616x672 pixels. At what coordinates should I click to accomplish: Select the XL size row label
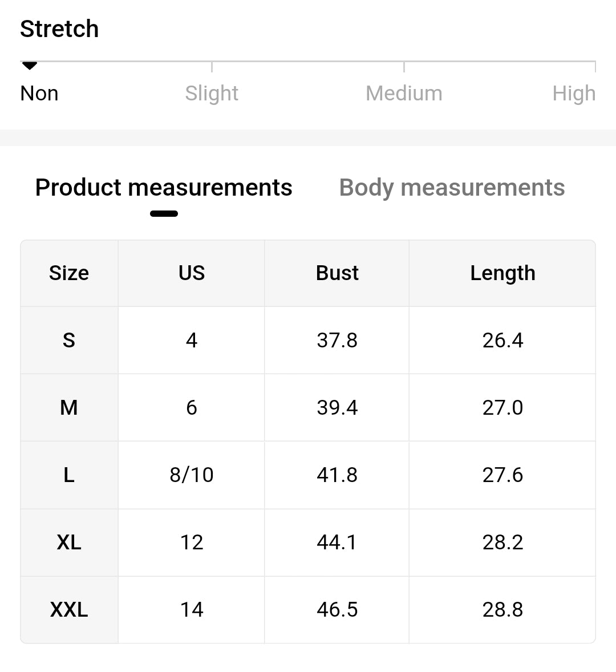pyautogui.click(x=69, y=542)
